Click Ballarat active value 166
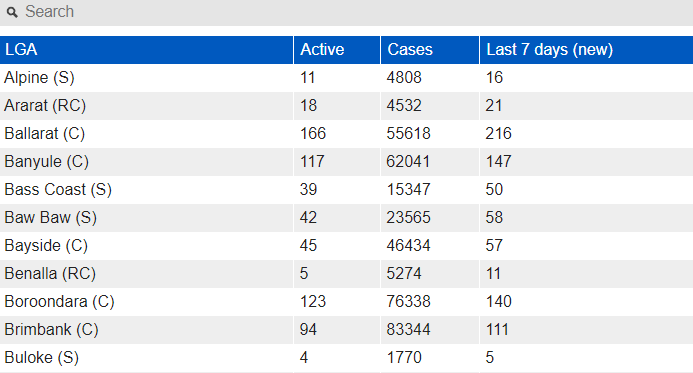 (313, 133)
